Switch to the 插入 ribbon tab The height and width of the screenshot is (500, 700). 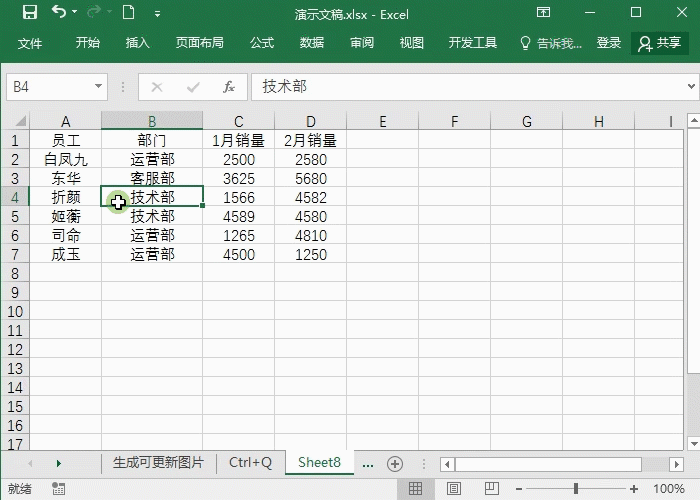[x=138, y=43]
